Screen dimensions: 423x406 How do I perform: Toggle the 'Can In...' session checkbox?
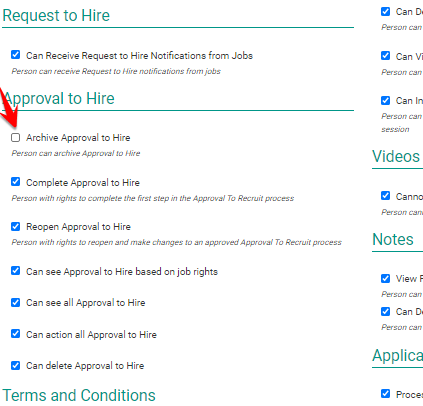coord(385,100)
